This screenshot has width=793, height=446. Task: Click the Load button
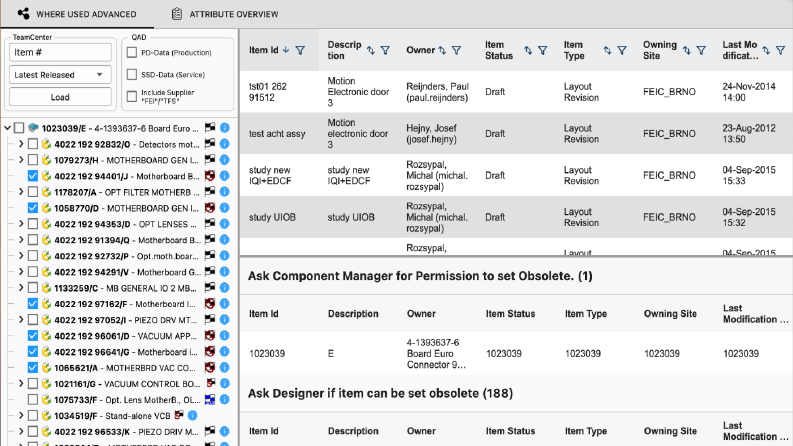(x=60, y=97)
